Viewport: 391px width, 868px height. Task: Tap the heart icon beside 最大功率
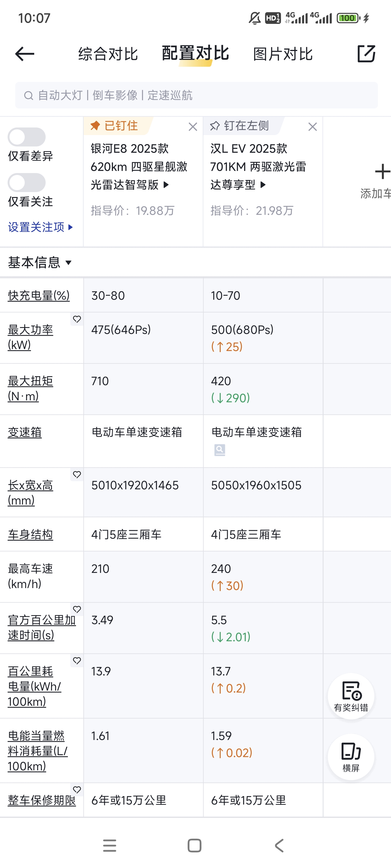tap(77, 319)
